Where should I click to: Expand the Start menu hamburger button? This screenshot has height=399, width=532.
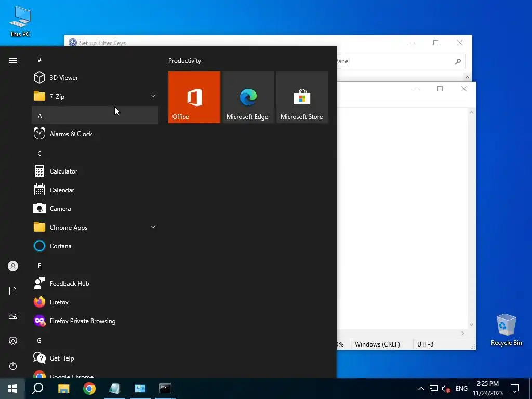(x=13, y=60)
